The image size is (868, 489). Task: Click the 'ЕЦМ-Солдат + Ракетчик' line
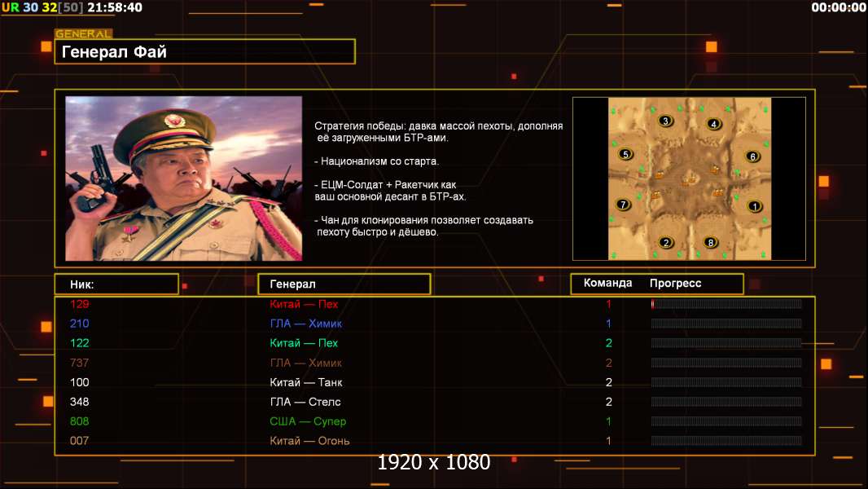pos(390,191)
